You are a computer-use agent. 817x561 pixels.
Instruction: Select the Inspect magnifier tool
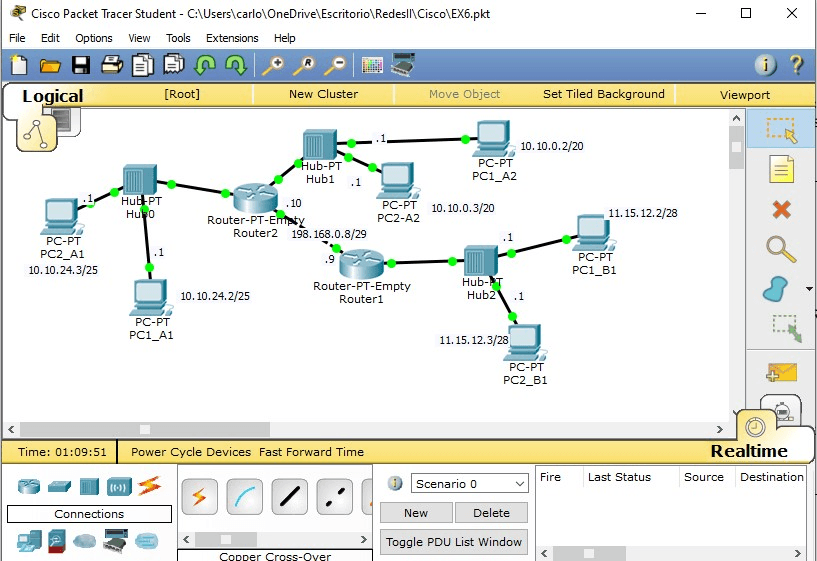tap(780, 249)
